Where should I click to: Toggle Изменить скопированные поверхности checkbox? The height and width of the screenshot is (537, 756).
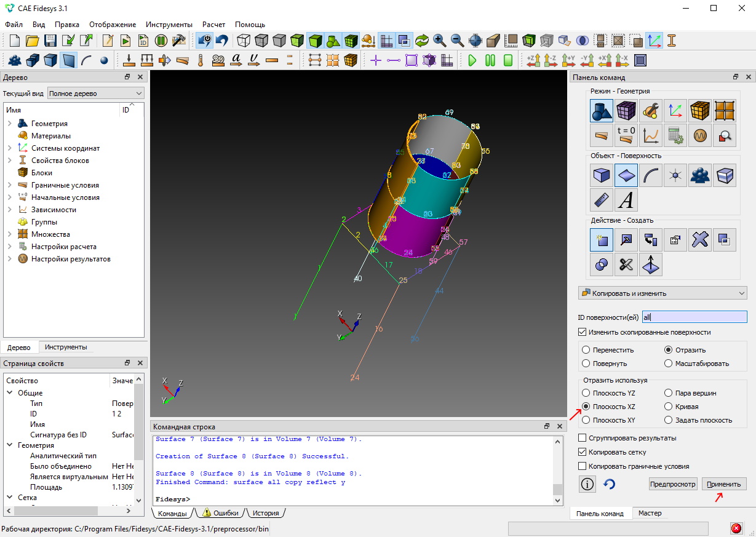coord(583,332)
